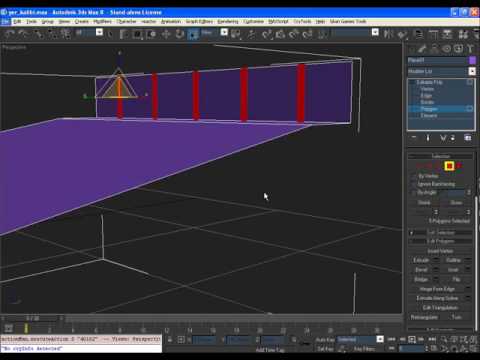Screen dimensions: 480x360
Task: Collapse the Edit Polygons rollout
Action: click(440, 241)
